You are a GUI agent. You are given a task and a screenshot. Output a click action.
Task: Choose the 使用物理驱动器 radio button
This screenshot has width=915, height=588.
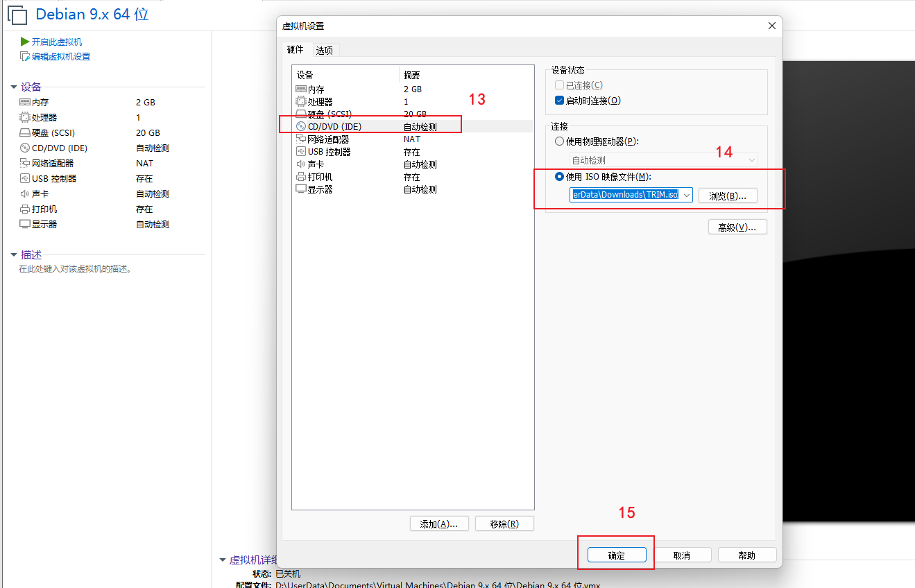560,141
